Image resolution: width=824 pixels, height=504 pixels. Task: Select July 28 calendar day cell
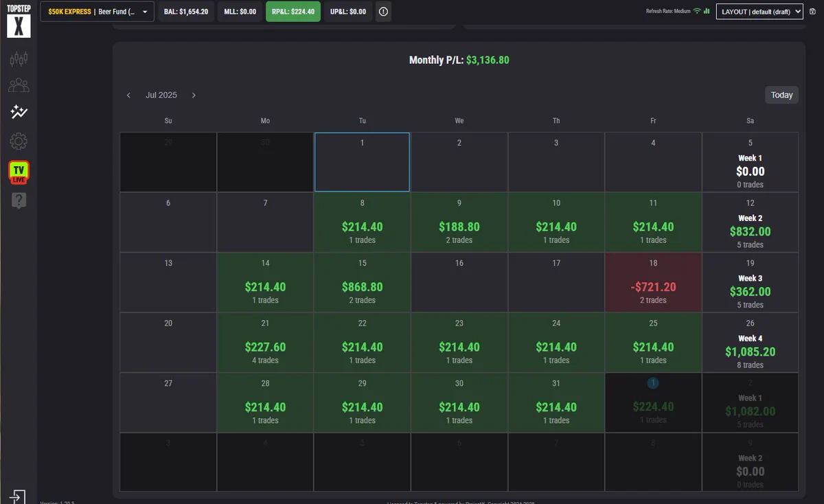tap(265, 402)
